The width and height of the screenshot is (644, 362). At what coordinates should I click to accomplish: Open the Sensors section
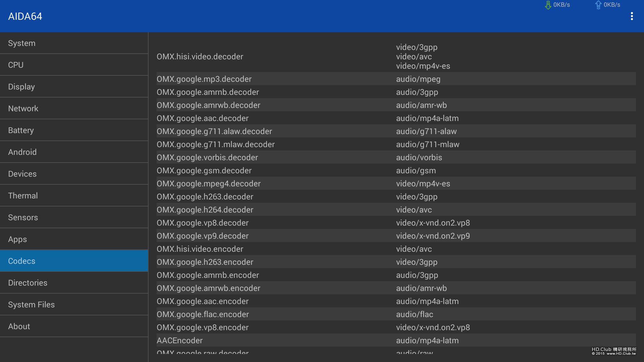click(74, 218)
